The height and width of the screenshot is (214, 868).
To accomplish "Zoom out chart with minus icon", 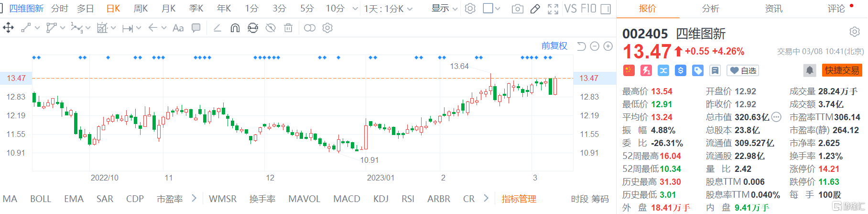I will pyautogui.click(x=595, y=46).
